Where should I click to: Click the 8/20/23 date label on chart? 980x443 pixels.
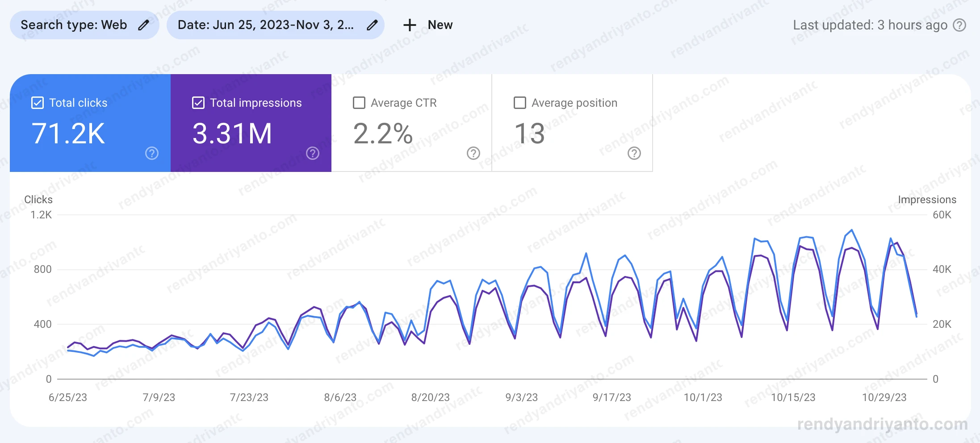pos(431,397)
